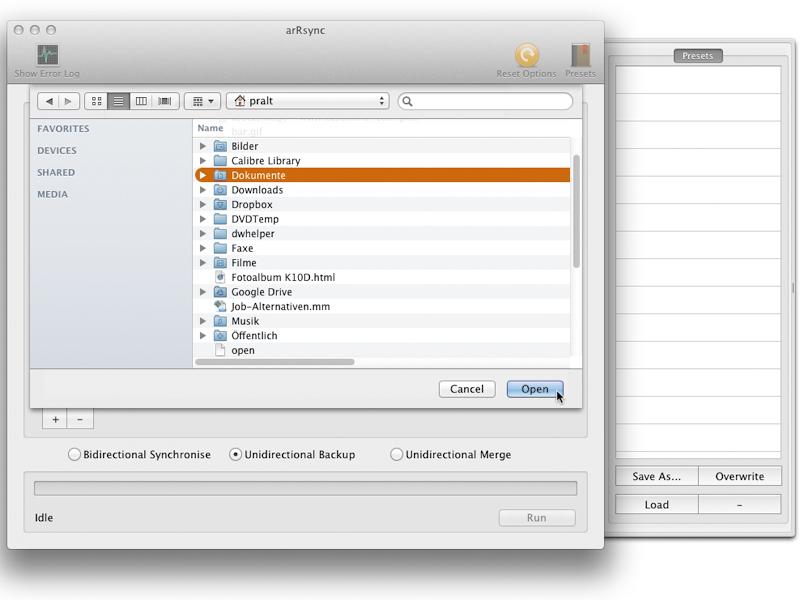The image size is (800, 600).
Task: Switch to list view in file dialog
Action: coord(118,101)
